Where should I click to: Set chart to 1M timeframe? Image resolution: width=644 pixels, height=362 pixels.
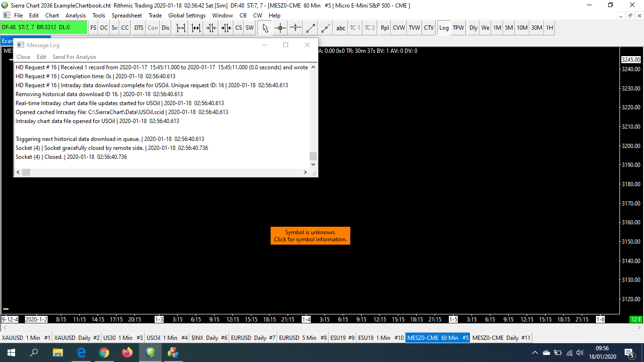click(497, 28)
